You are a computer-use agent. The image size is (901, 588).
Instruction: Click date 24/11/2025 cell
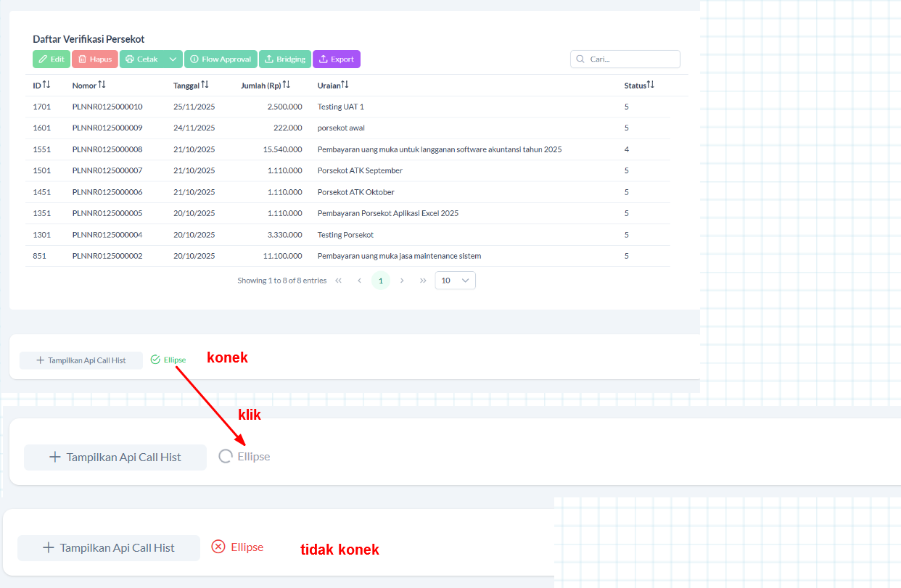pos(194,128)
